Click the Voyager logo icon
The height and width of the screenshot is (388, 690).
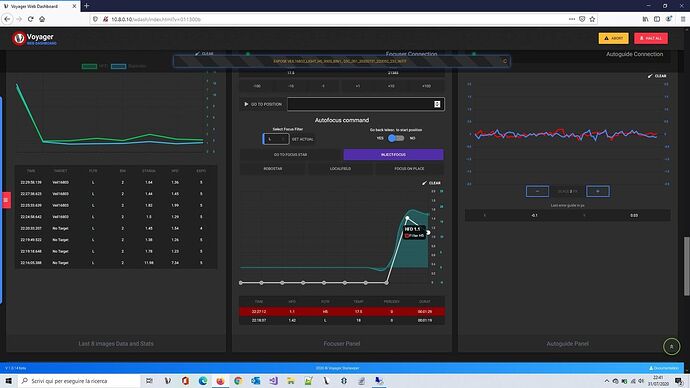click(x=19, y=39)
